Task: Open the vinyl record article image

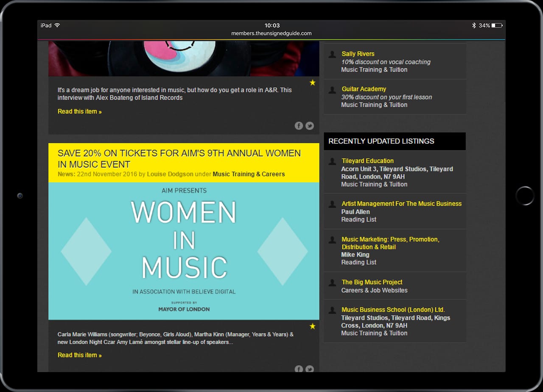Action: pos(184,58)
